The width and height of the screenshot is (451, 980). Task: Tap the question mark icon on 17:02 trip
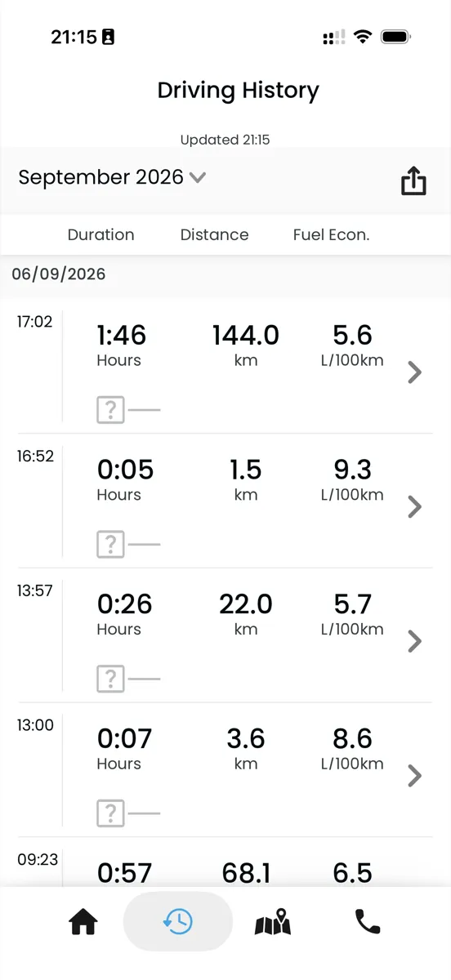(110, 409)
